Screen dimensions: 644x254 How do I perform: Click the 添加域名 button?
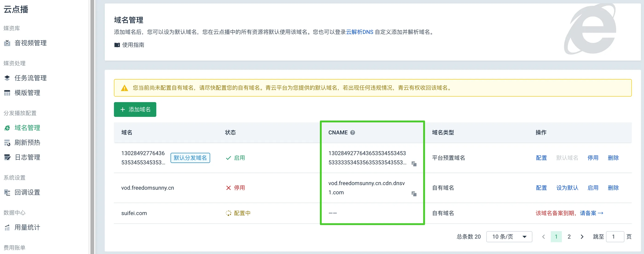(135, 110)
